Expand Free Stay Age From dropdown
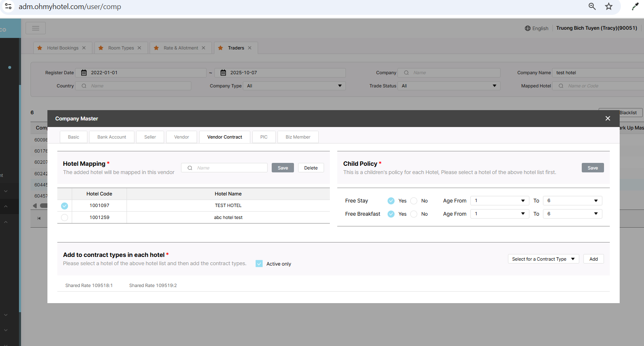This screenshot has width=644, height=346. pos(499,201)
